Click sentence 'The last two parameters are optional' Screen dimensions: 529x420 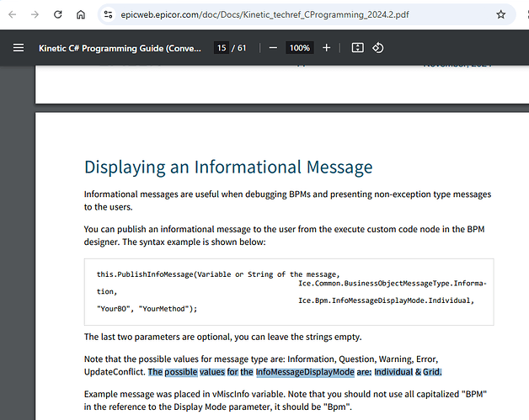[x=222, y=337]
